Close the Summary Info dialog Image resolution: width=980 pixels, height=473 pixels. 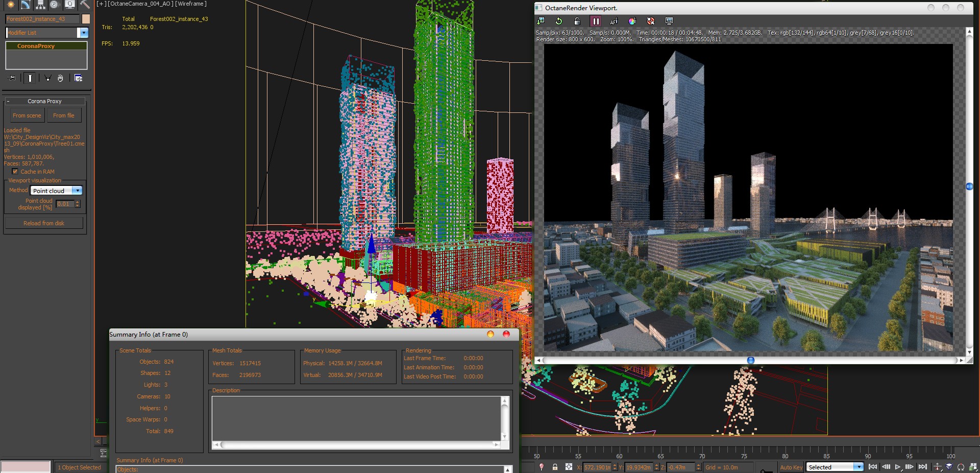(x=506, y=334)
